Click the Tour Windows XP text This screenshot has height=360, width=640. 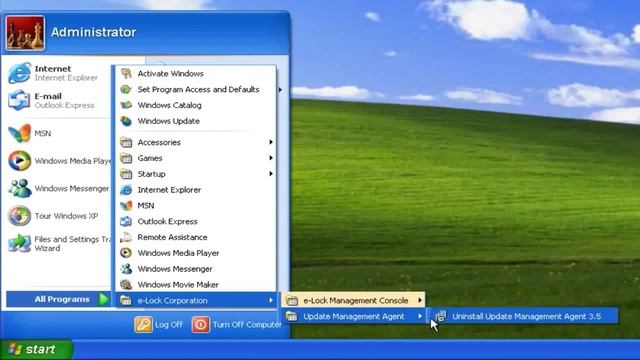tap(66, 216)
